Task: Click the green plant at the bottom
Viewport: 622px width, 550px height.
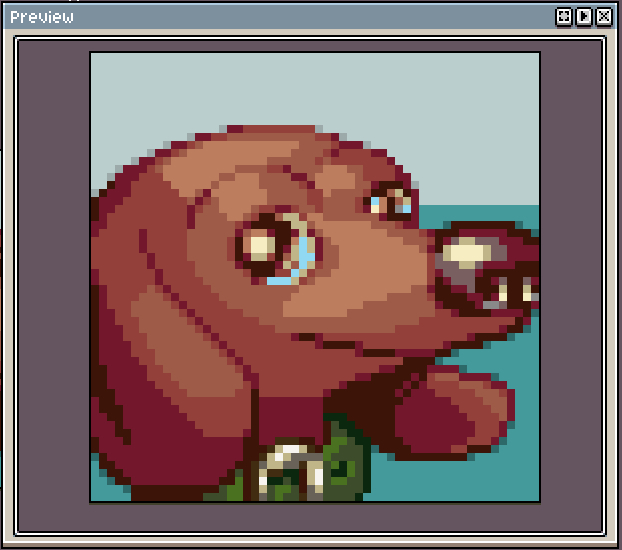Action: [345, 460]
